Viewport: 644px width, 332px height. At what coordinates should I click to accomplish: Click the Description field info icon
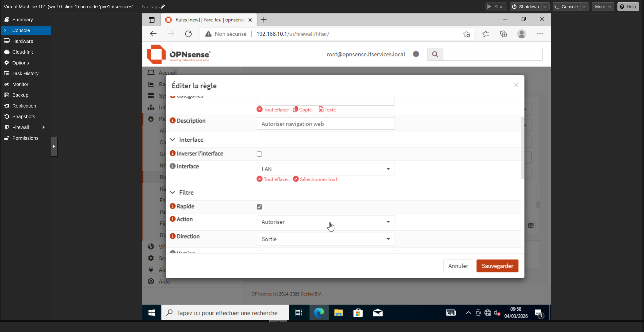[172, 120]
